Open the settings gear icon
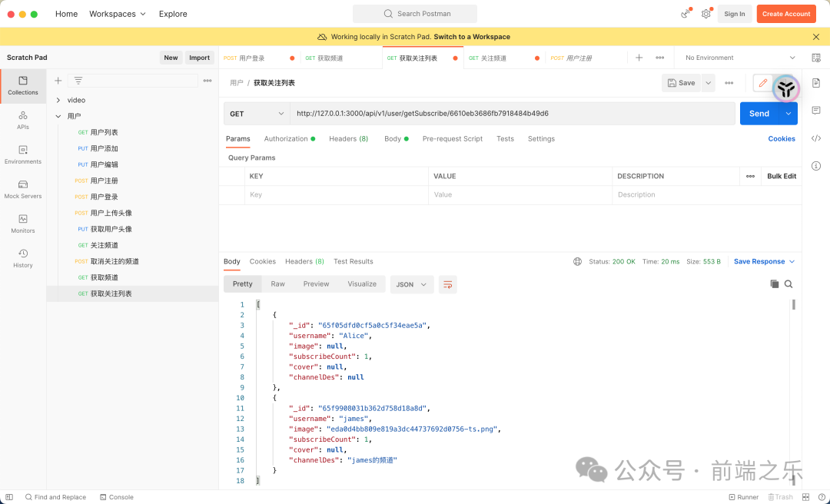Screen dimensions: 830x504 click(706, 14)
